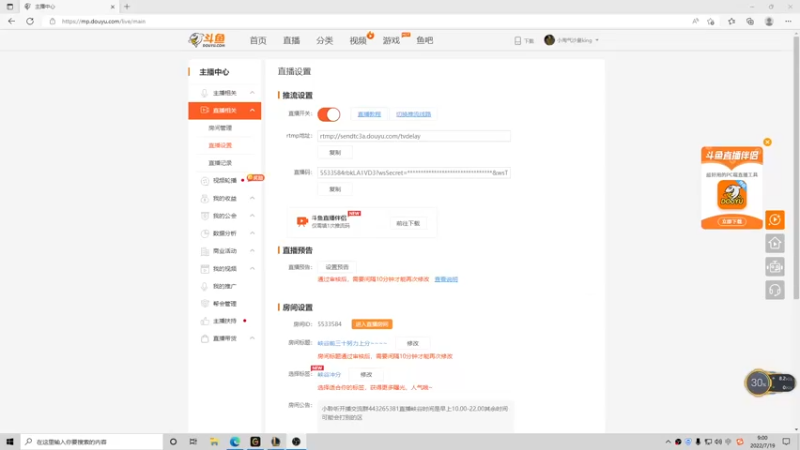
Task: Click the orange 进入直播房间 button
Action: [x=371, y=324]
